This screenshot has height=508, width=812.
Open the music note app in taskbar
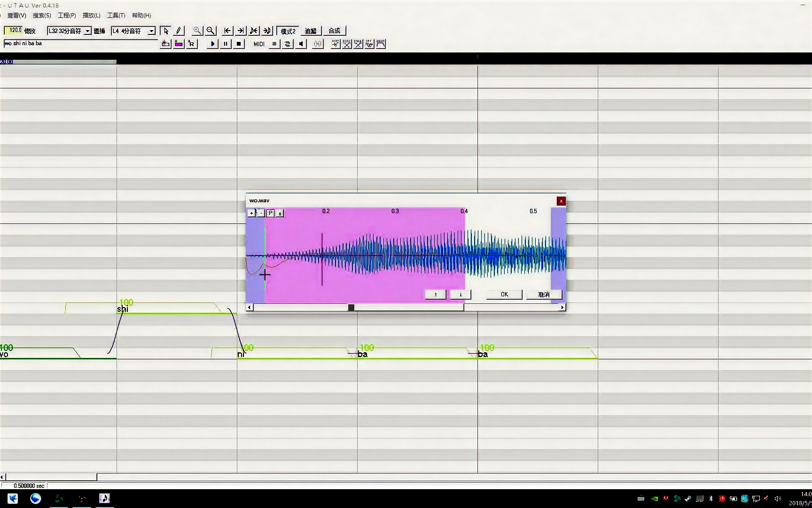[104, 498]
